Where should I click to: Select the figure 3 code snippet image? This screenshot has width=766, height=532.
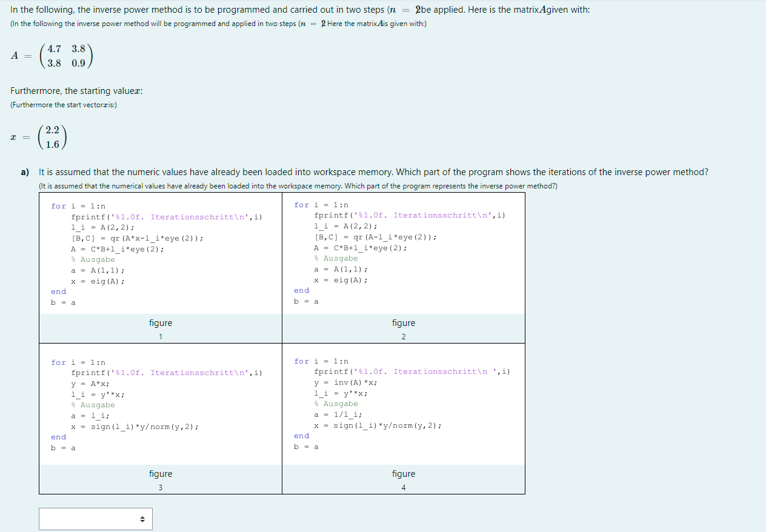point(161,405)
